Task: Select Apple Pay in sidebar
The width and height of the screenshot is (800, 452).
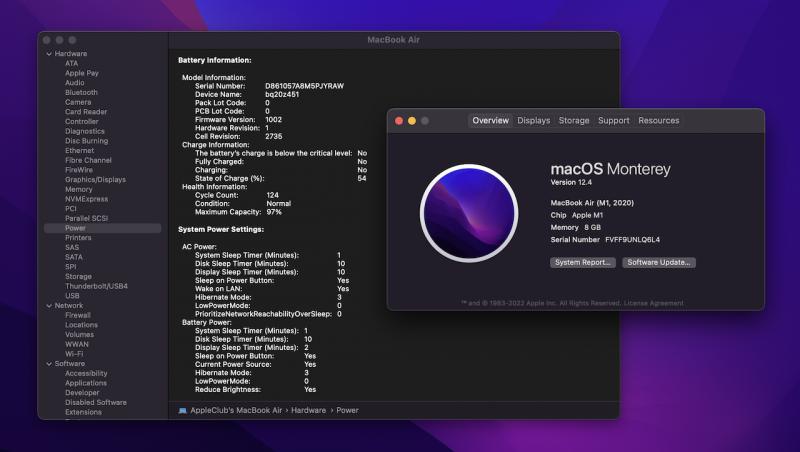Action: click(x=82, y=73)
